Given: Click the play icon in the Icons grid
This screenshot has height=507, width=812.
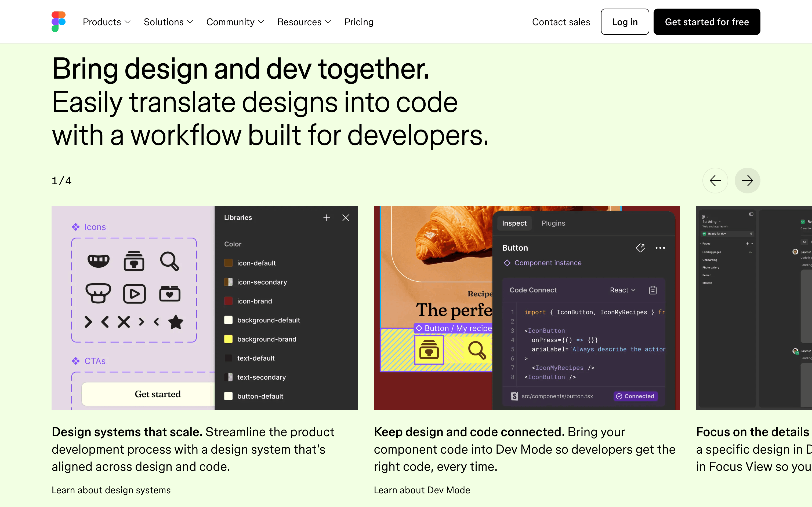Looking at the screenshot, I should click(x=135, y=293).
